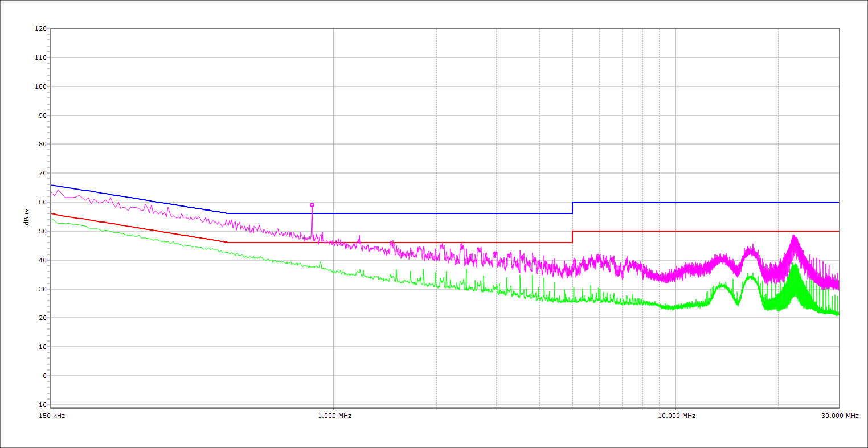Image resolution: width=868 pixels, height=448 pixels.
Task: Click the "30.000 MHz" frequency axis label
Action: [840, 416]
